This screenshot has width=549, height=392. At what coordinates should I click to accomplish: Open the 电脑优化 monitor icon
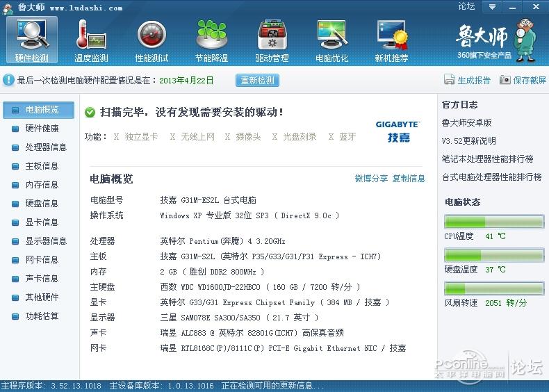[x=332, y=40]
